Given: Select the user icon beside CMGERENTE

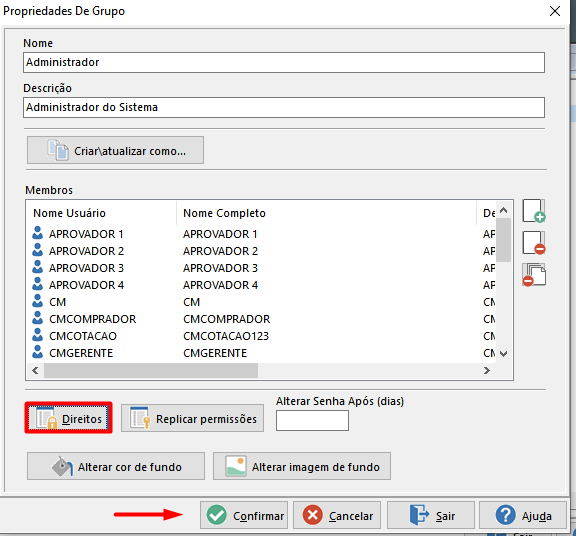Looking at the screenshot, I should pos(37,352).
